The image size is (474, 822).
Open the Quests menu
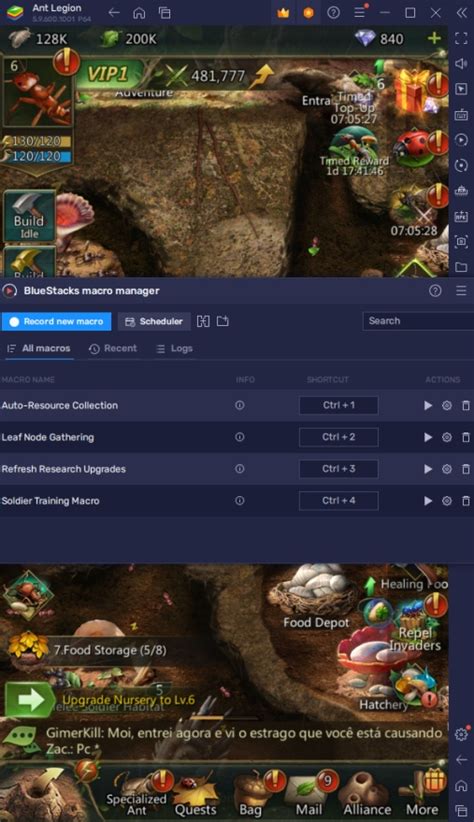point(196,794)
